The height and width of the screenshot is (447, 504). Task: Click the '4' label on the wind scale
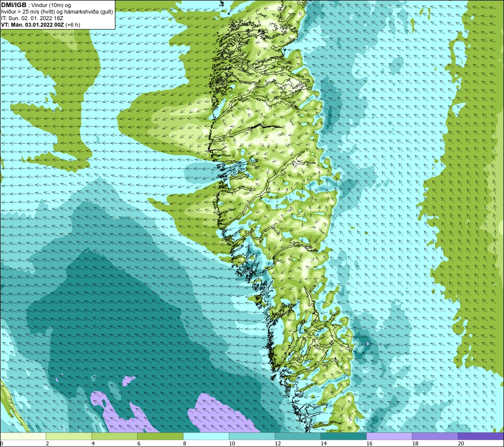click(93, 443)
